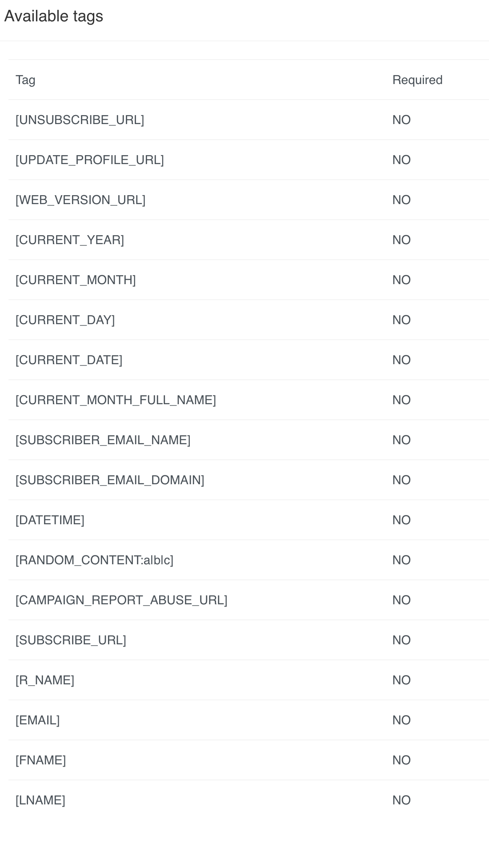Viewport: 489px width, 868px height.
Task: Click the [FNAME] tag
Action: (41, 760)
